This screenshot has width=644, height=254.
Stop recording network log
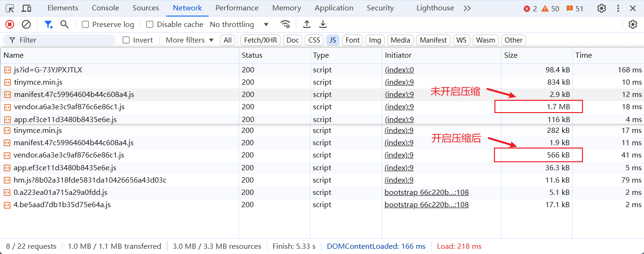(x=9, y=25)
